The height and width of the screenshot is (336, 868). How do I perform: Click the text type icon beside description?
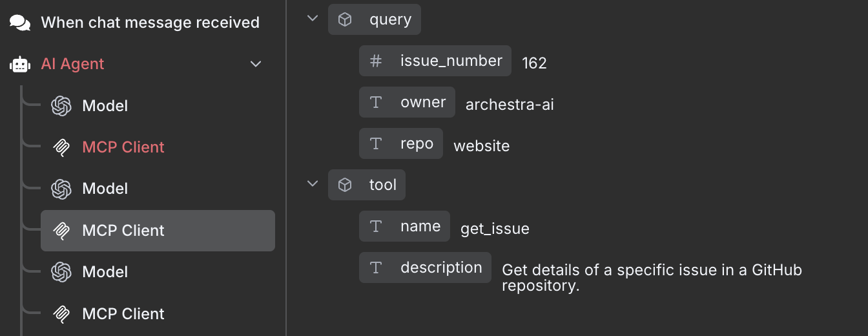[x=375, y=268]
